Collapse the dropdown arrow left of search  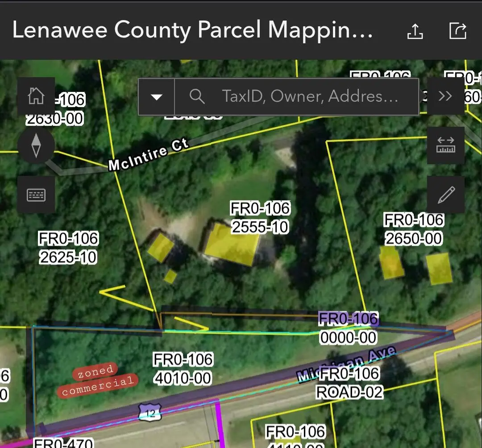(x=156, y=96)
